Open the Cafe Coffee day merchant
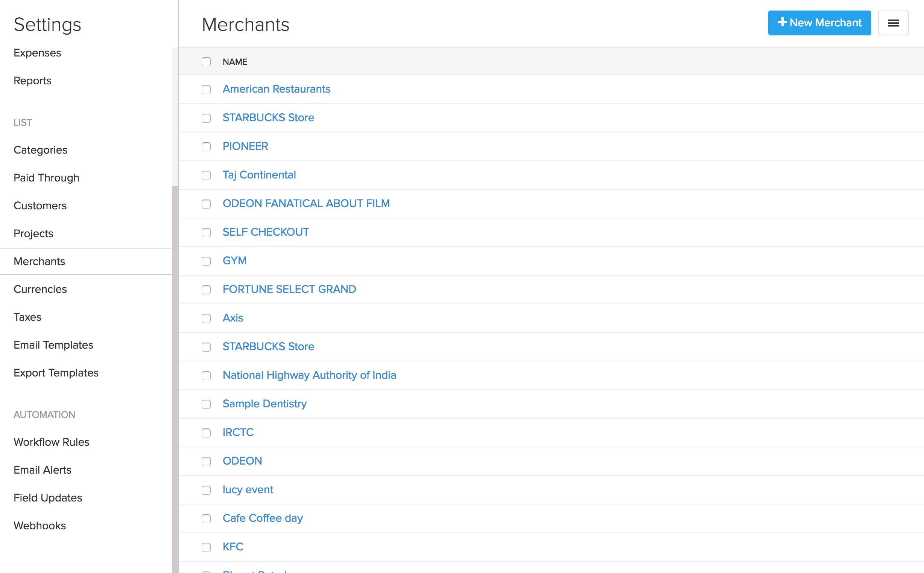This screenshot has width=924, height=573. (x=263, y=518)
